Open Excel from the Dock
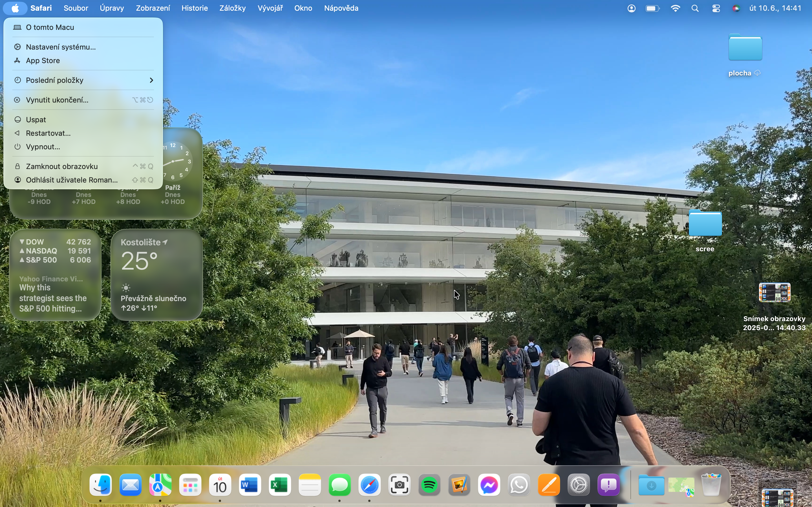812x507 pixels. 280,485
